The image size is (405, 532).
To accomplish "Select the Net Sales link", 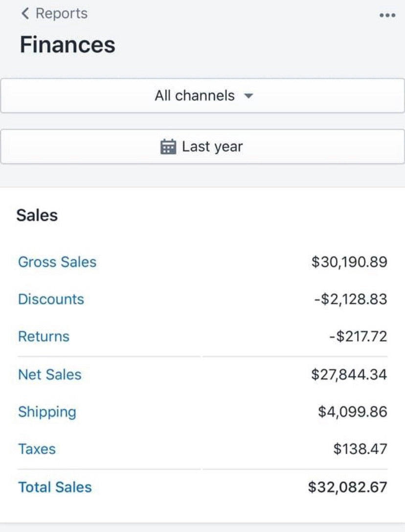I will pyautogui.click(x=50, y=374).
